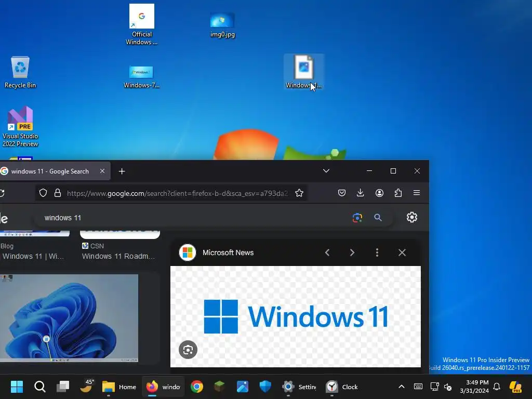532x399 pixels.
Task: Open the Blog Windows 11 | Wi... result
Action: point(33,256)
